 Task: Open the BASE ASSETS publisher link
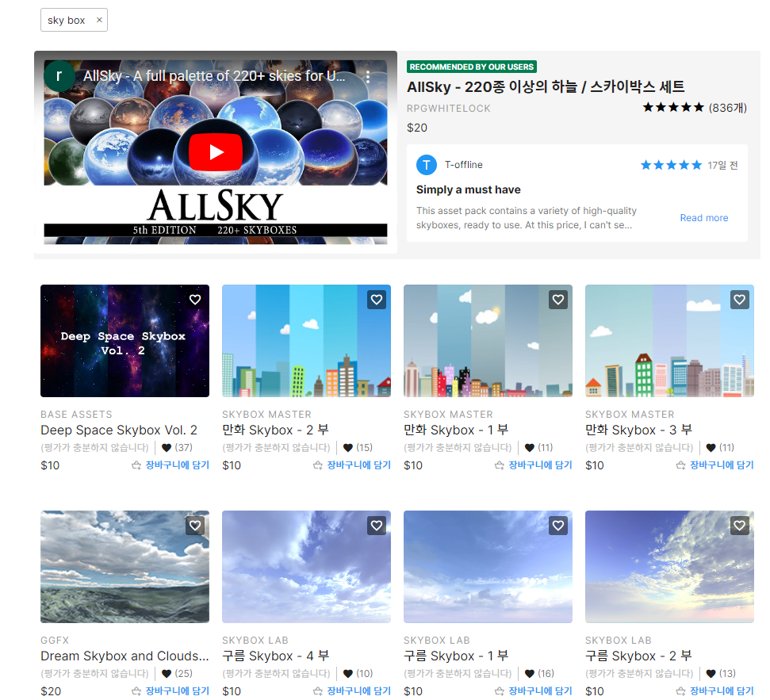coord(76,415)
